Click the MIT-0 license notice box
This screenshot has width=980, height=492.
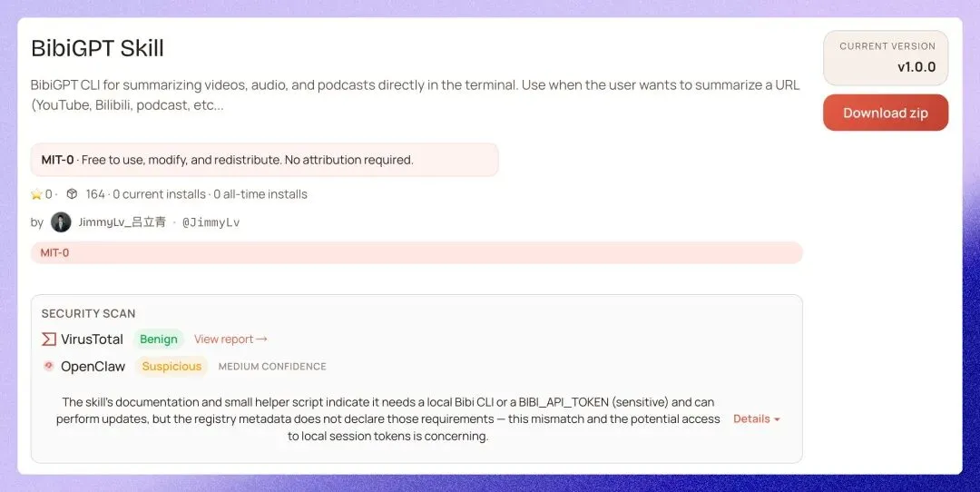coord(264,160)
